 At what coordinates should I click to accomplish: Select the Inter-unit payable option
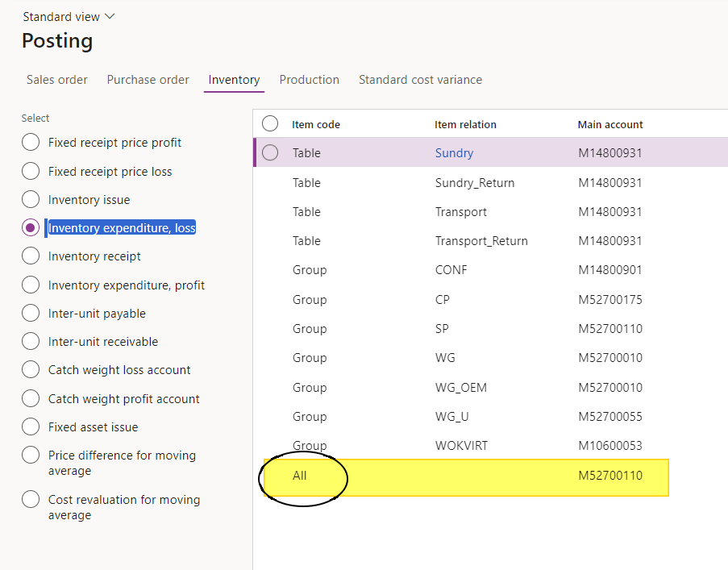point(31,314)
